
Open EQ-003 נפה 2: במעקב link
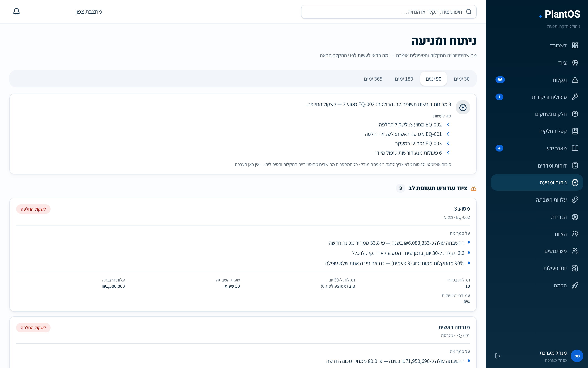tap(418, 143)
